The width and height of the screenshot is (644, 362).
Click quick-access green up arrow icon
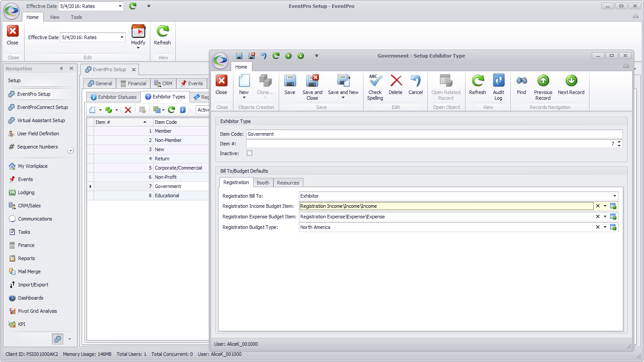[x=288, y=56]
